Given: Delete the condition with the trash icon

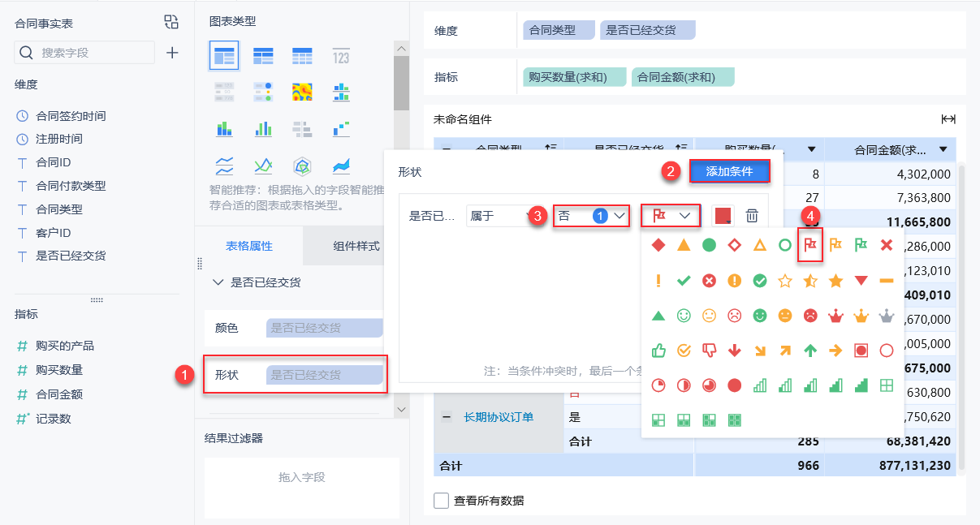Looking at the screenshot, I should pos(753,215).
